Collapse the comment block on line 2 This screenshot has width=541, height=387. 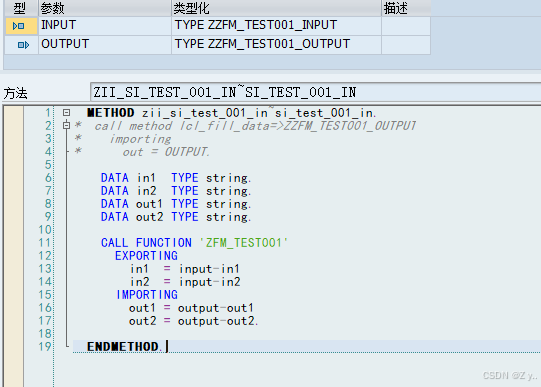click(x=67, y=125)
